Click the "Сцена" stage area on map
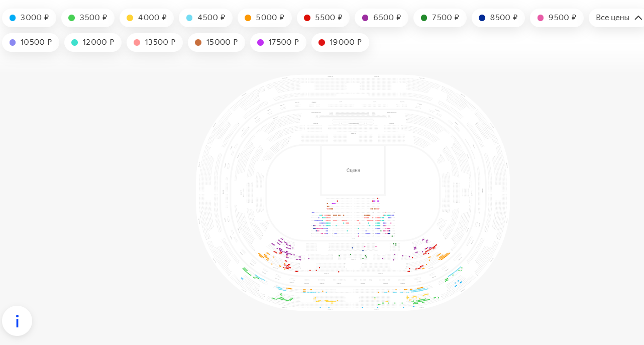The image size is (644, 345). pyautogui.click(x=353, y=170)
